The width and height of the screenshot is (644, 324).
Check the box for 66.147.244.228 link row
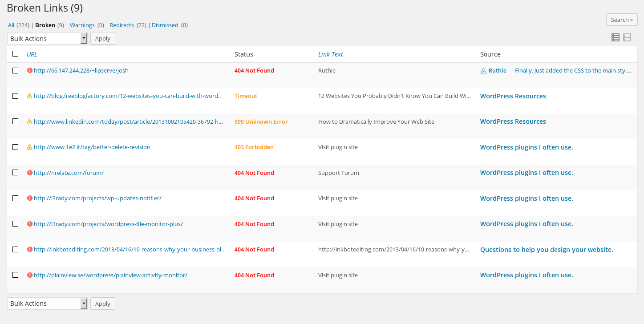tap(16, 70)
